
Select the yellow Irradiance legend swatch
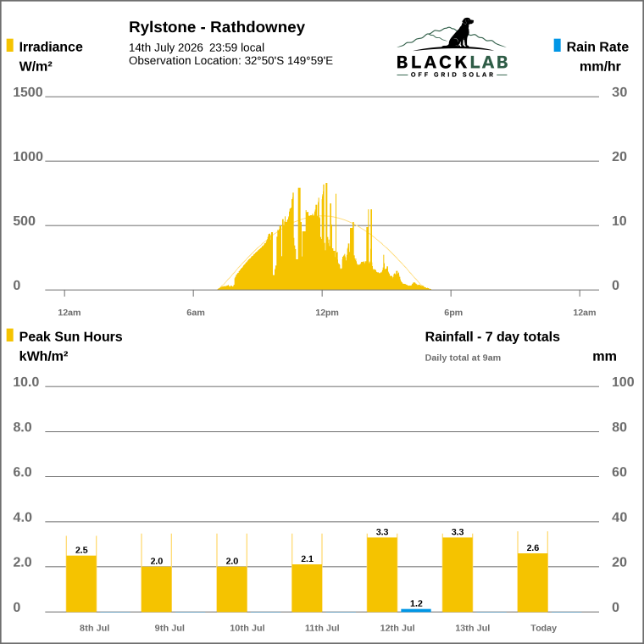(x=10, y=45)
